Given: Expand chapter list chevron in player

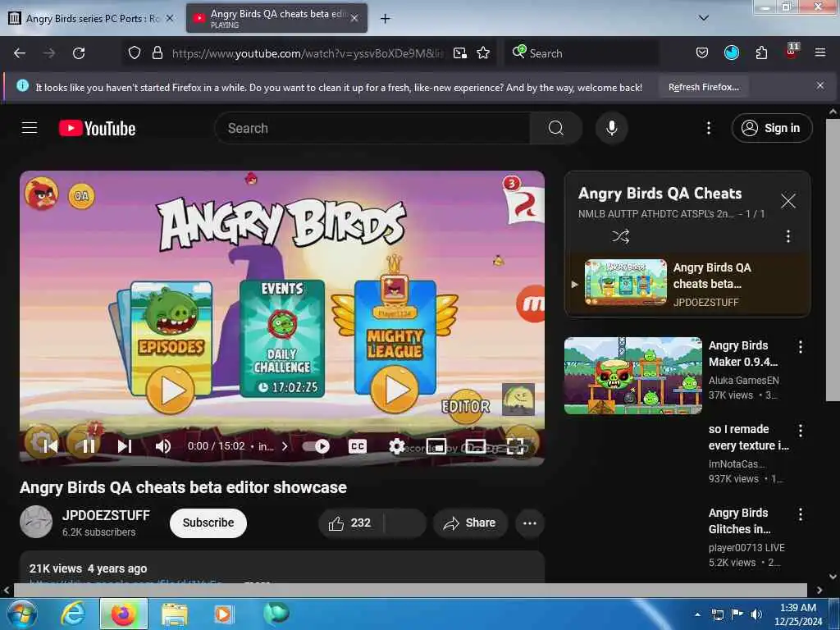Looking at the screenshot, I should (285, 445).
